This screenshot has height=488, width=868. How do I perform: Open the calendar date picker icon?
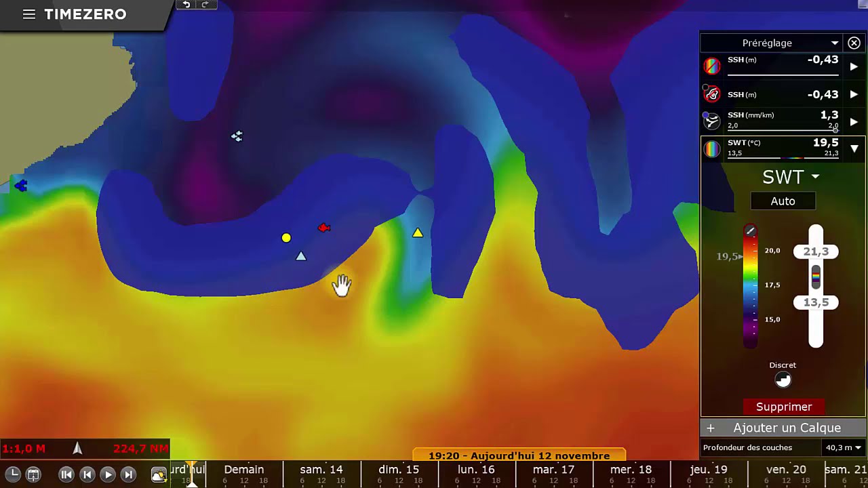pos(33,474)
